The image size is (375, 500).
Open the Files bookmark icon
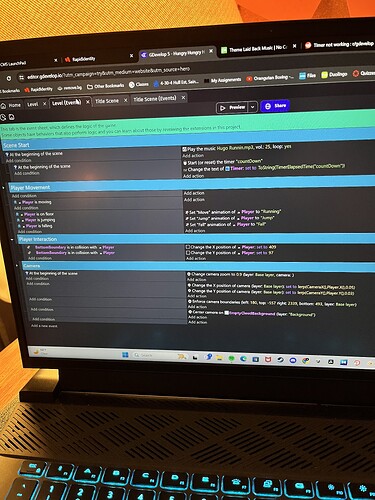tap(302, 76)
